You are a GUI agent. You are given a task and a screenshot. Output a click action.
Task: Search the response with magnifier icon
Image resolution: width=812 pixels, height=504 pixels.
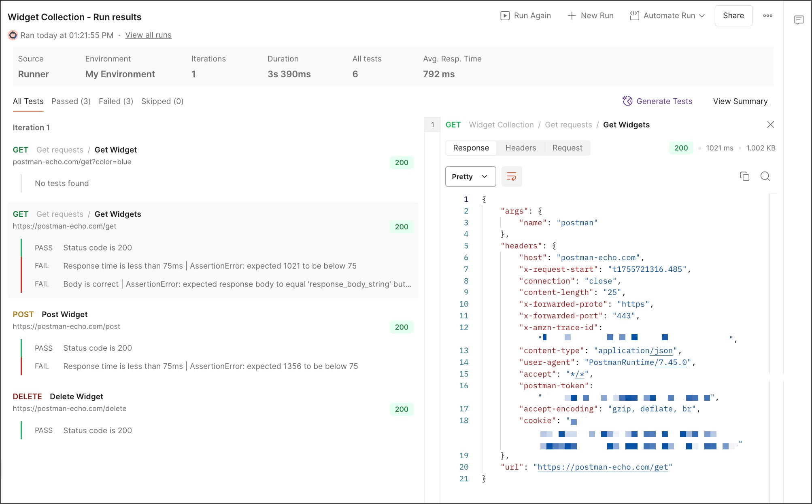(765, 176)
